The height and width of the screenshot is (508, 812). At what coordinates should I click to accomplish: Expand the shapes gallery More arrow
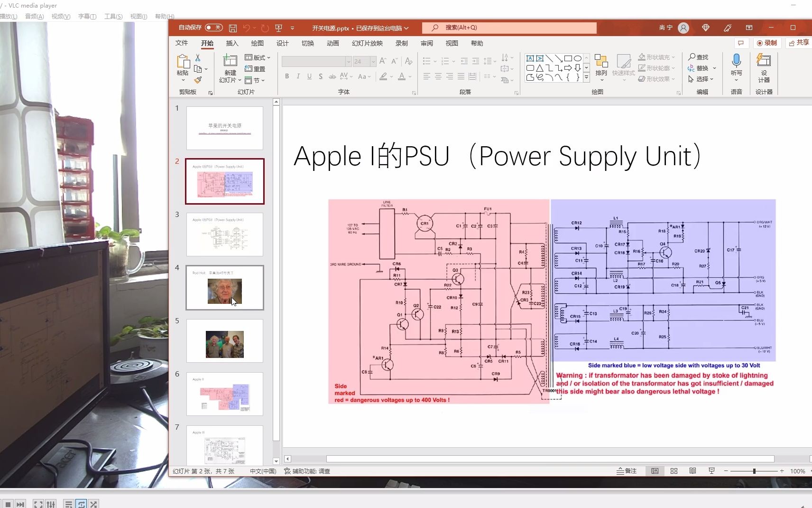point(587,77)
